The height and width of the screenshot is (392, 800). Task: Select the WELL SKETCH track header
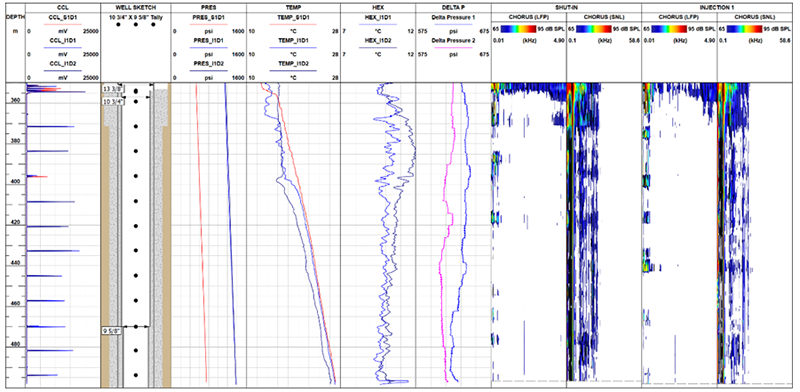(136, 8)
